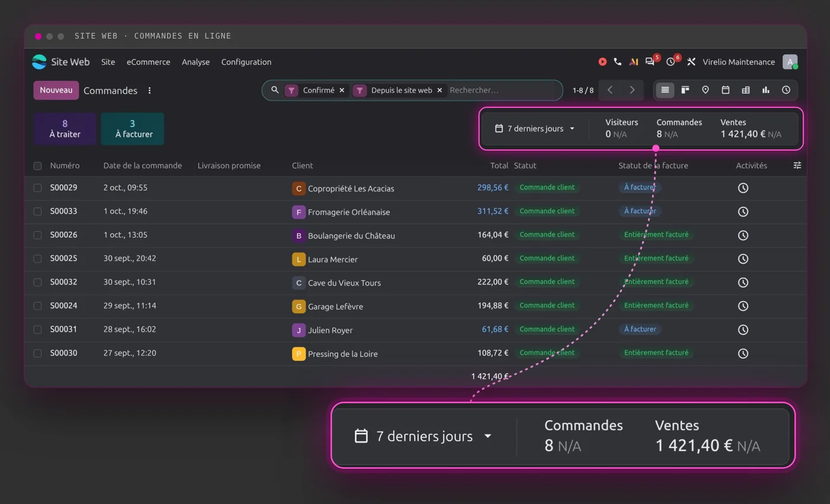
Task: Click the À facturer card showing 3
Action: click(132, 129)
